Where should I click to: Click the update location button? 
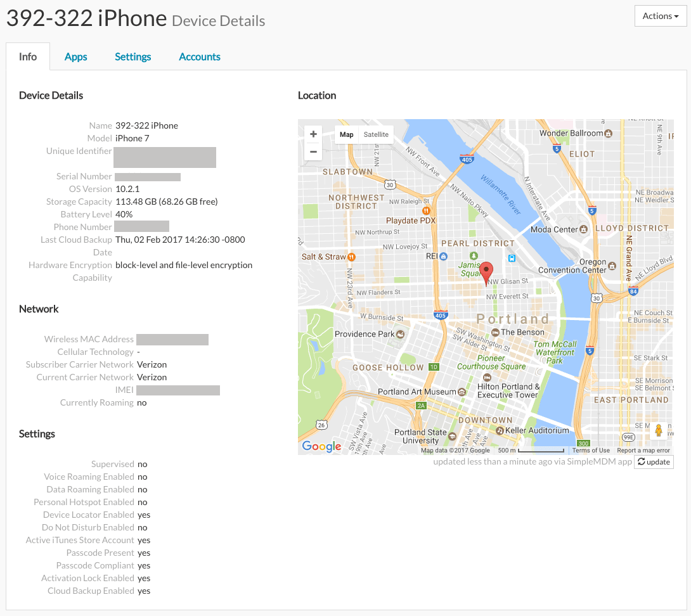[654, 462]
